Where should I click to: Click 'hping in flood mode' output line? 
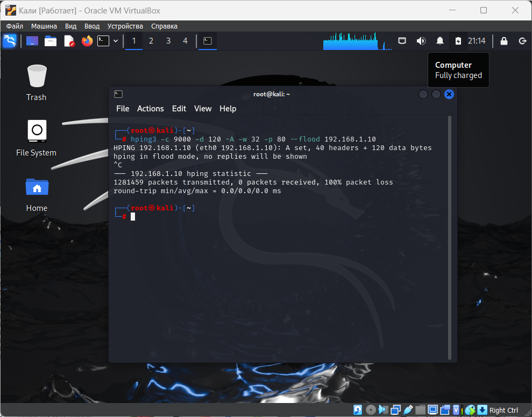(x=210, y=157)
